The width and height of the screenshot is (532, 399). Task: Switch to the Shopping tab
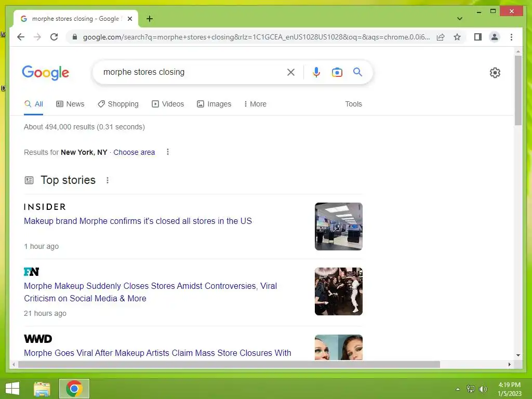[x=118, y=104]
